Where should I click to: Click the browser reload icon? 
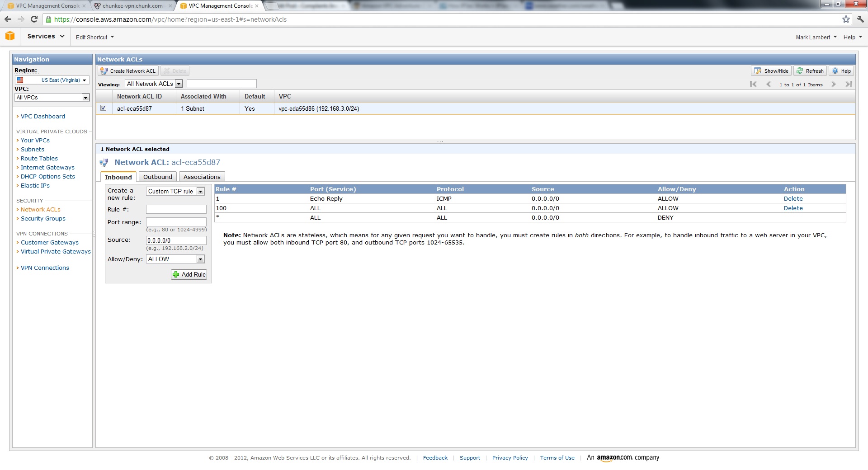click(x=34, y=19)
